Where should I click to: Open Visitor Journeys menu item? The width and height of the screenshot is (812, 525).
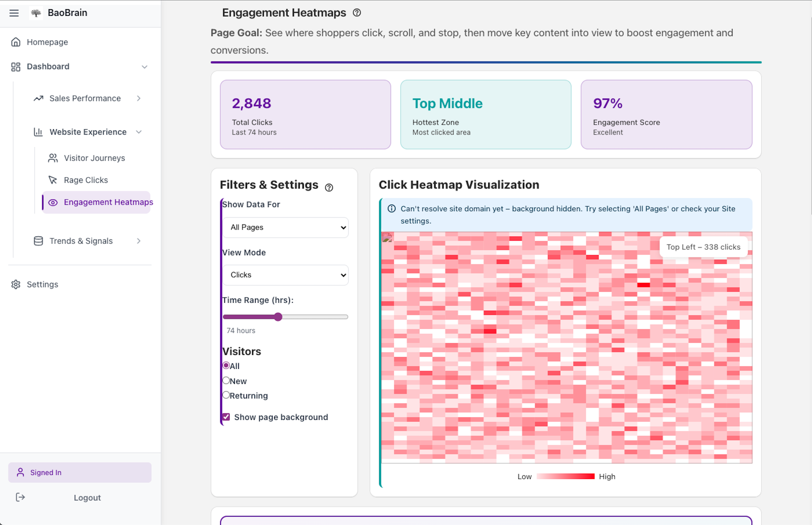click(94, 158)
